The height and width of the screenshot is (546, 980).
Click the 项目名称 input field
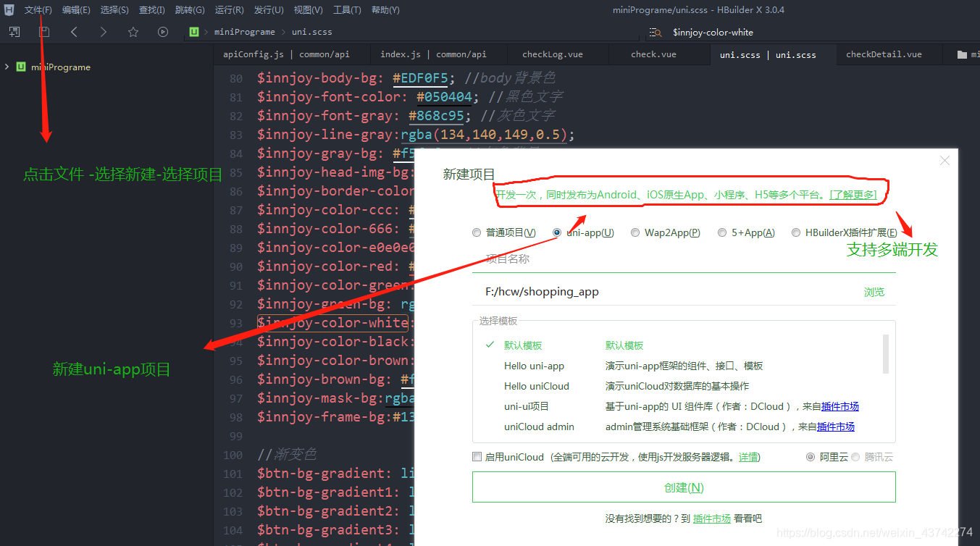684,259
